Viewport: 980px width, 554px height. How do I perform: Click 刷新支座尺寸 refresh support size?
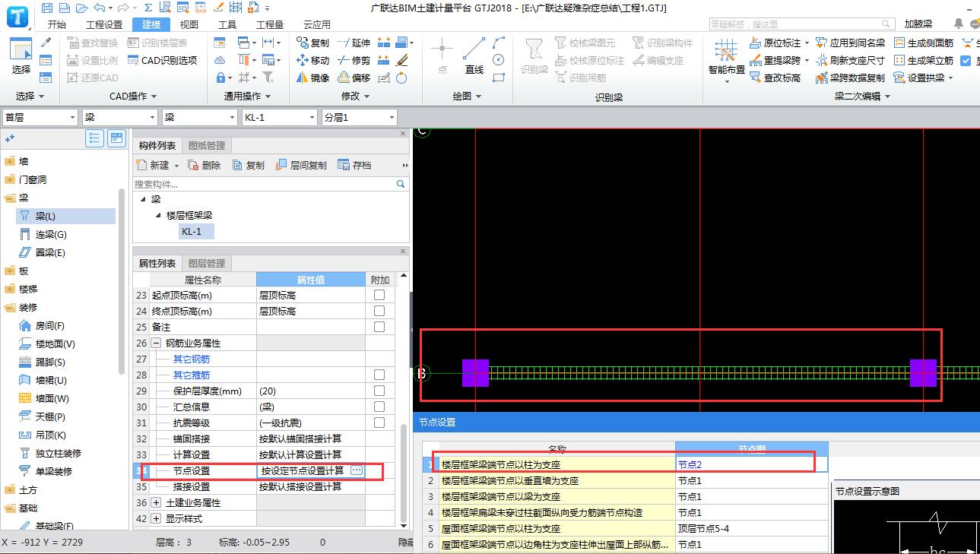click(x=850, y=60)
